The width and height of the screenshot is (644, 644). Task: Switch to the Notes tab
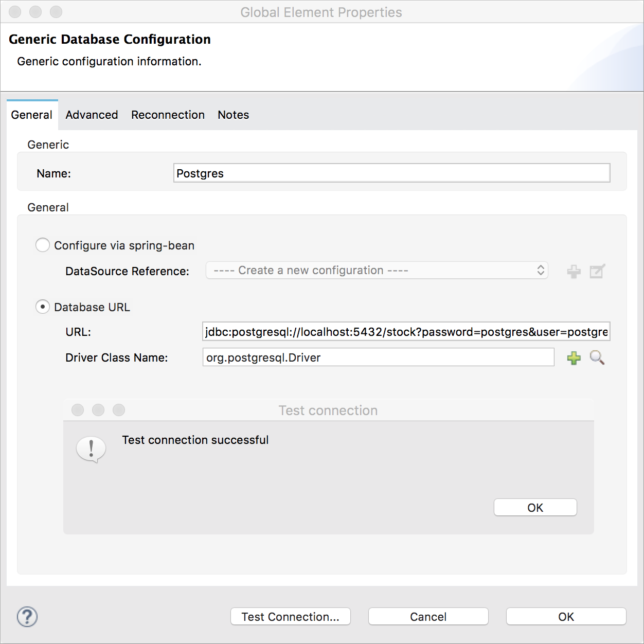pyautogui.click(x=233, y=115)
